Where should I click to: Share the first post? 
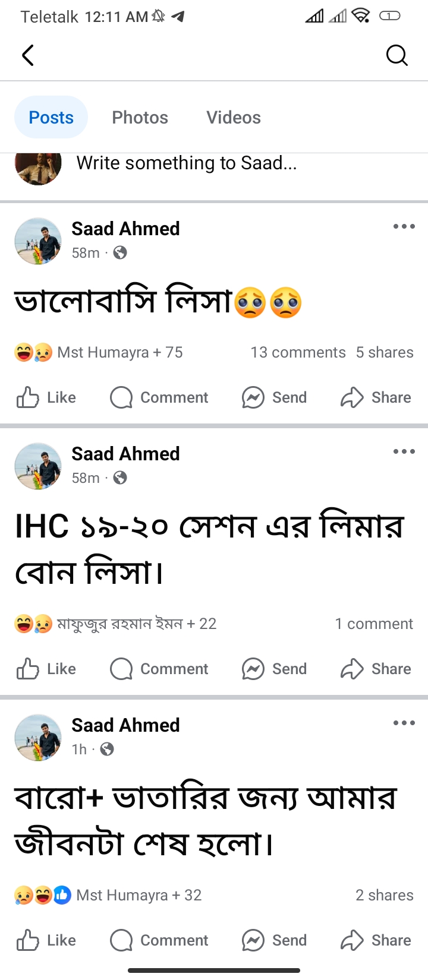click(x=376, y=397)
